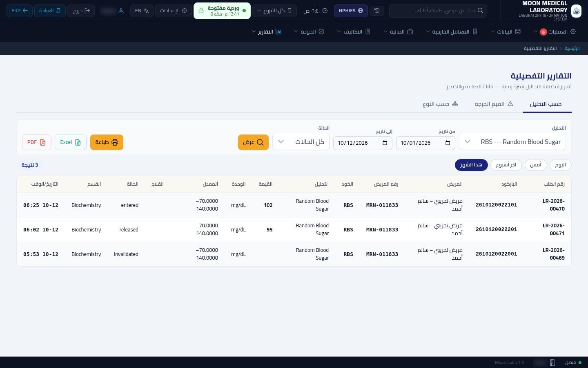Click barcode 2610120022201

tap(496, 229)
